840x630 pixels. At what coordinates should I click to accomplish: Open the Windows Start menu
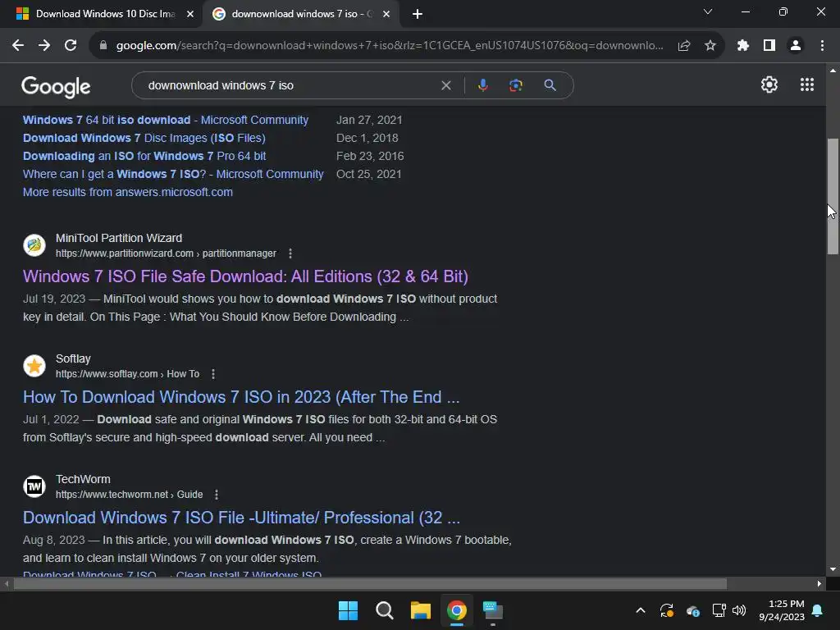pos(348,610)
